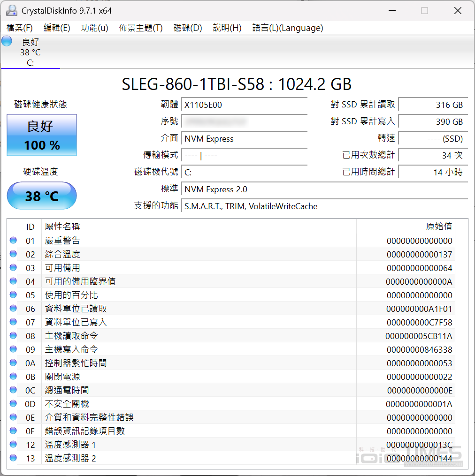Select the 可用備用 attribute name
The image size is (475, 476).
62,268
